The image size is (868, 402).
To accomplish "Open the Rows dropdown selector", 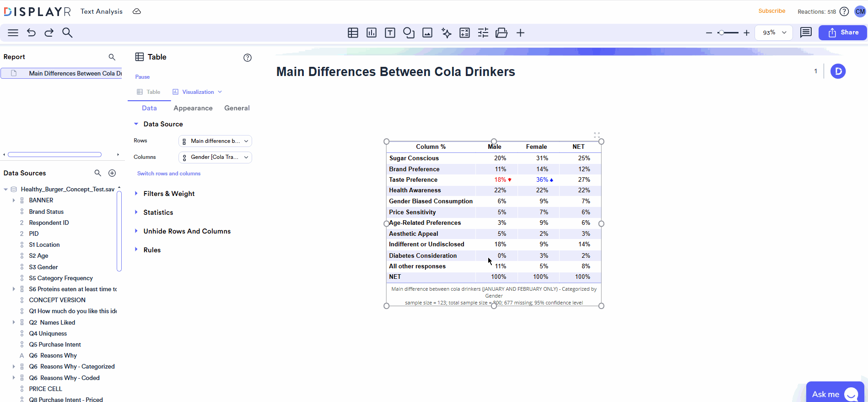I will coord(215,141).
